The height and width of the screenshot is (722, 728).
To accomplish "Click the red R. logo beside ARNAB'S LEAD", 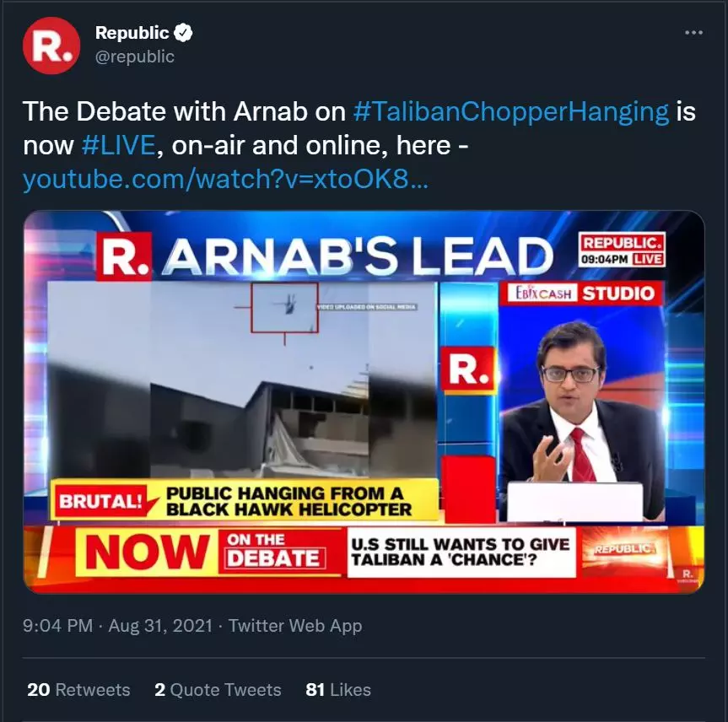I will tap(124, 256).
